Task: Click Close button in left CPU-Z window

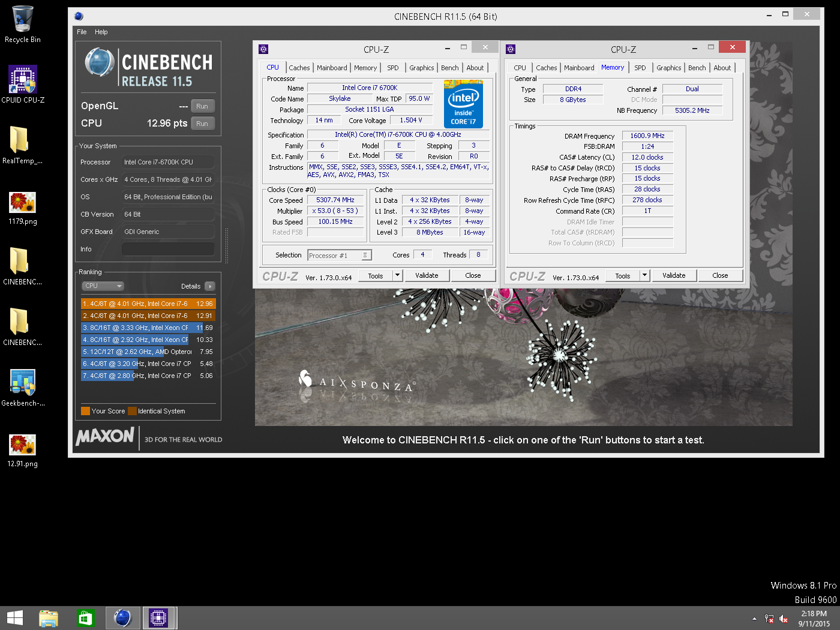Action: 473,275
